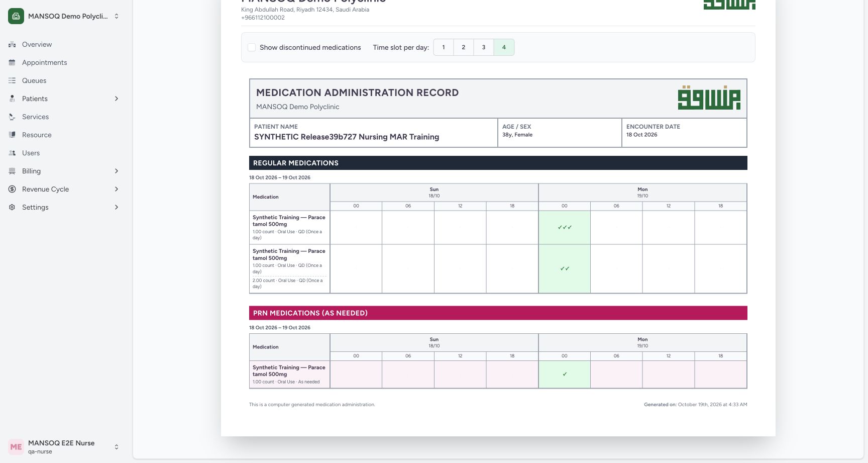The height and width of the screenshot is (463, 868).
Task: Click the Users sidebar icon
Action: (x=12, y=153)
